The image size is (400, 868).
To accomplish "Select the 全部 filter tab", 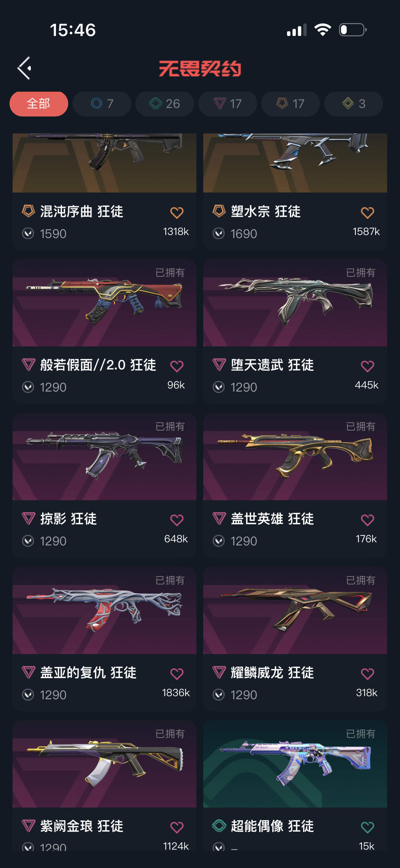I will (x=39, y=104).
